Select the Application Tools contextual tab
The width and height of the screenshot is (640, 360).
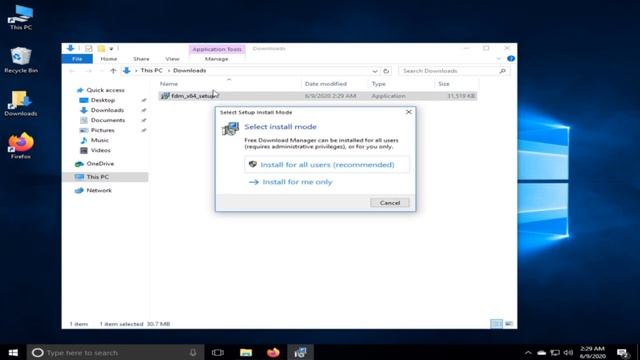click(217, 49)
